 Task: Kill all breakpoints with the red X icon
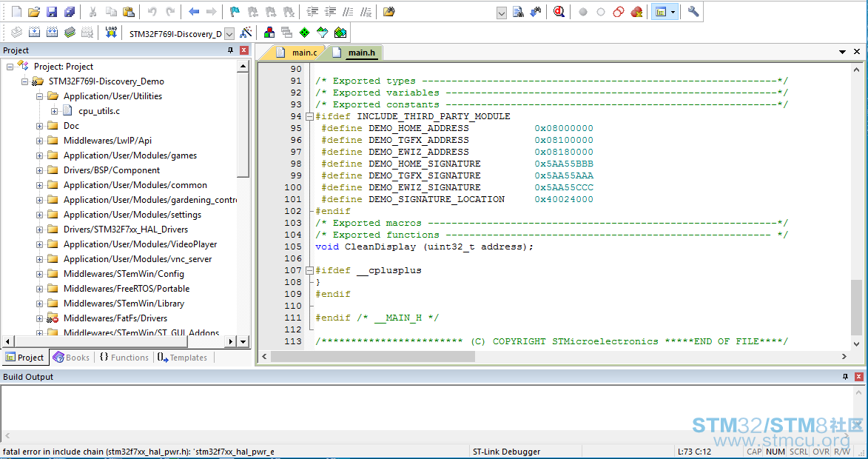tap(636, 12)
